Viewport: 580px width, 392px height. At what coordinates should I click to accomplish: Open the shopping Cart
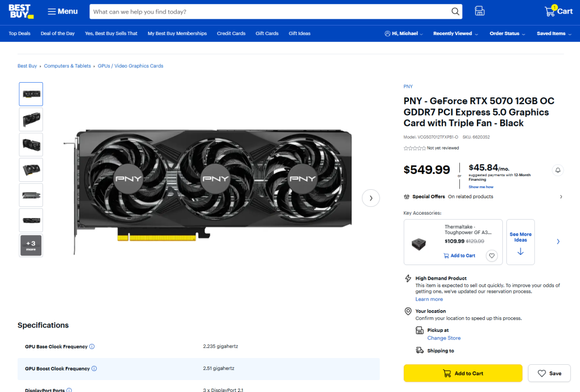tap(558, 11)
